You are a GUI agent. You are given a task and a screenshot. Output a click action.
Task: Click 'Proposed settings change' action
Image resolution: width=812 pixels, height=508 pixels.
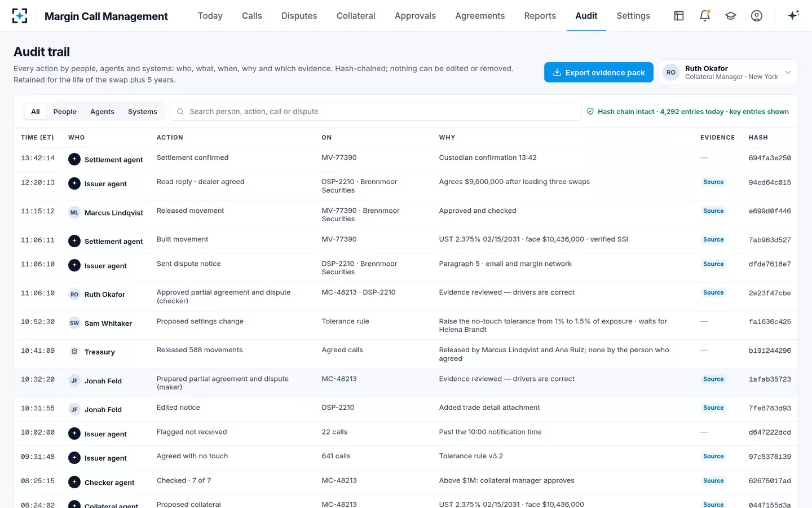(200, 321)
